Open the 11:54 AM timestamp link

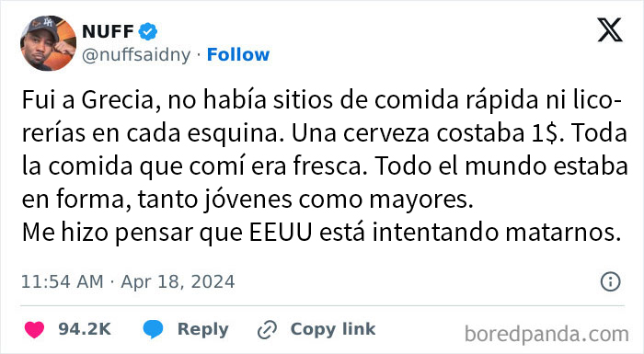62,281
